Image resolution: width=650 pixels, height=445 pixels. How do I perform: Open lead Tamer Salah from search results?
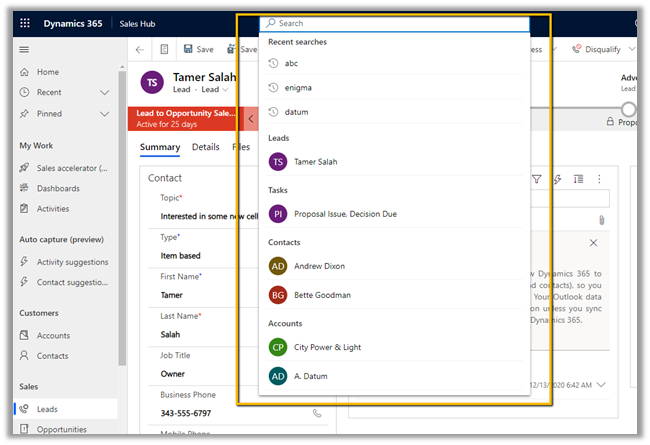click(x=394, y=162)
